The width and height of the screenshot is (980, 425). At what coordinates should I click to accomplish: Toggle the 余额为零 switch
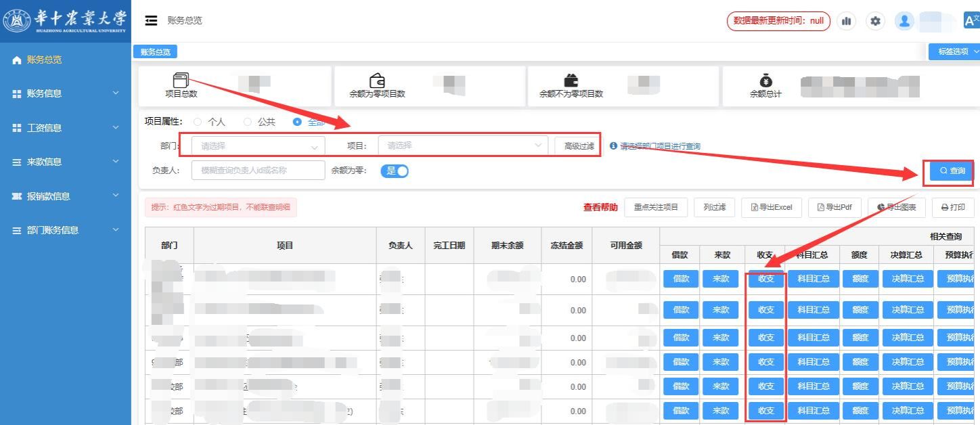(395, 171)
